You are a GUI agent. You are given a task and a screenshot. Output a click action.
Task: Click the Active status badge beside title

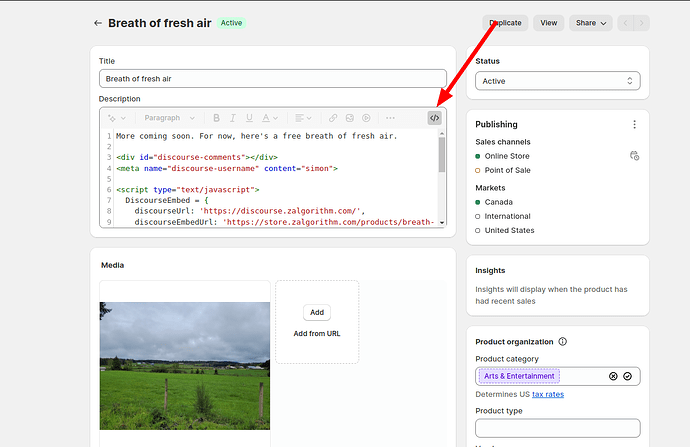[231, 23]
